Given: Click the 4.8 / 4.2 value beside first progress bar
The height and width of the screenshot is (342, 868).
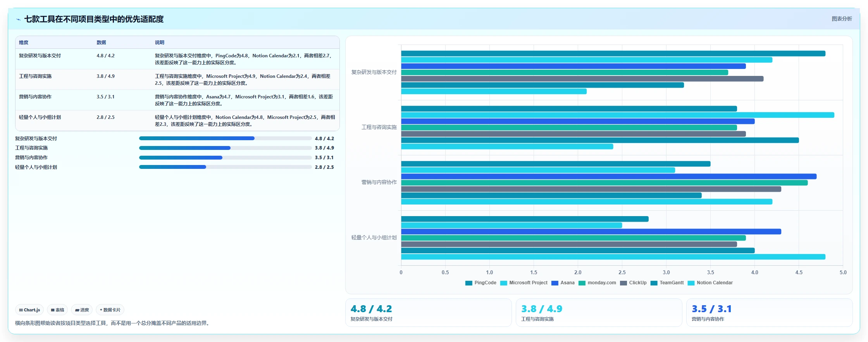Looking at the screenshot, I should pos(324,139).
